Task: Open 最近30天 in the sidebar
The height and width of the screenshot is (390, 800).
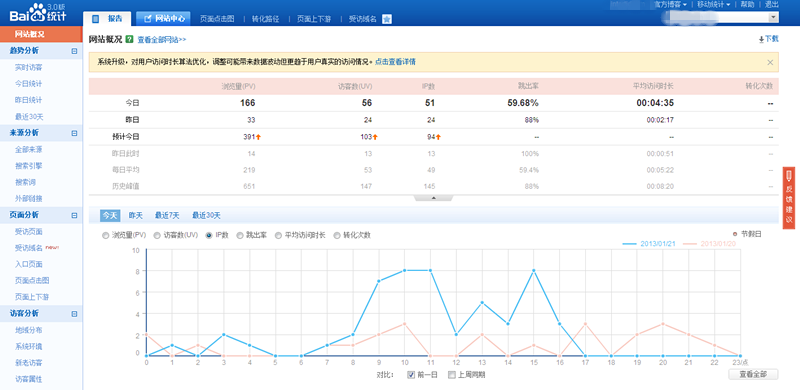Action: pos(30,117)
